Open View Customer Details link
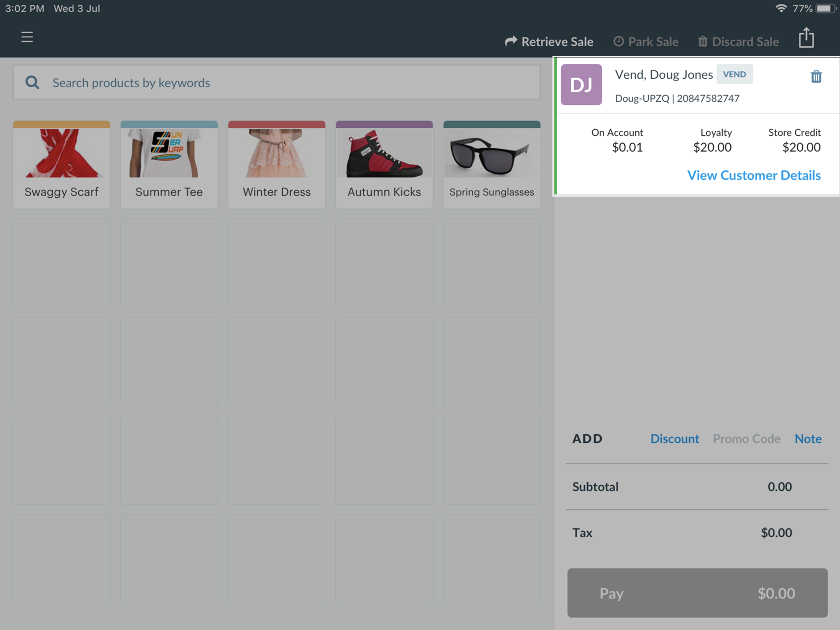The image size is (840, 630). [754, 175]
